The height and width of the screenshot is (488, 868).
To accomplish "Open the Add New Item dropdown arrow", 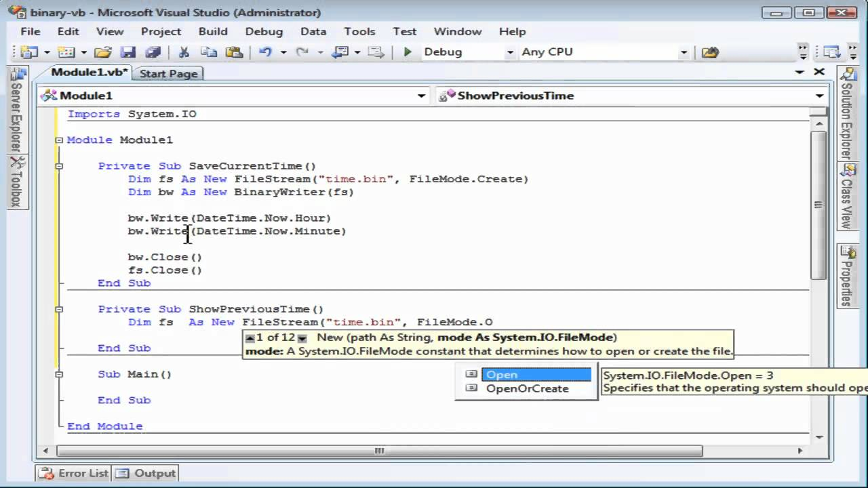I will [x=83, y=52].
